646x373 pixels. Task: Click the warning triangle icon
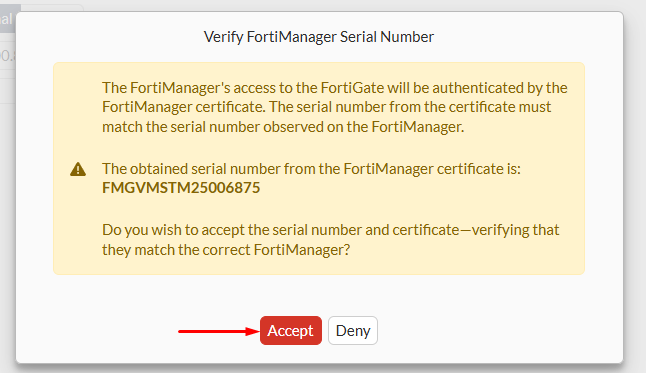coord(78,169)
